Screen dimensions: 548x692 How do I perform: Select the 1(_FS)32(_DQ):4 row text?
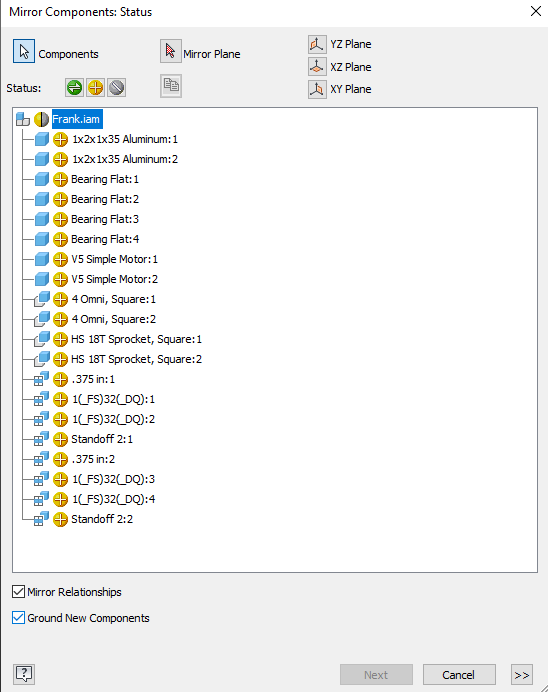pos(113,499)
